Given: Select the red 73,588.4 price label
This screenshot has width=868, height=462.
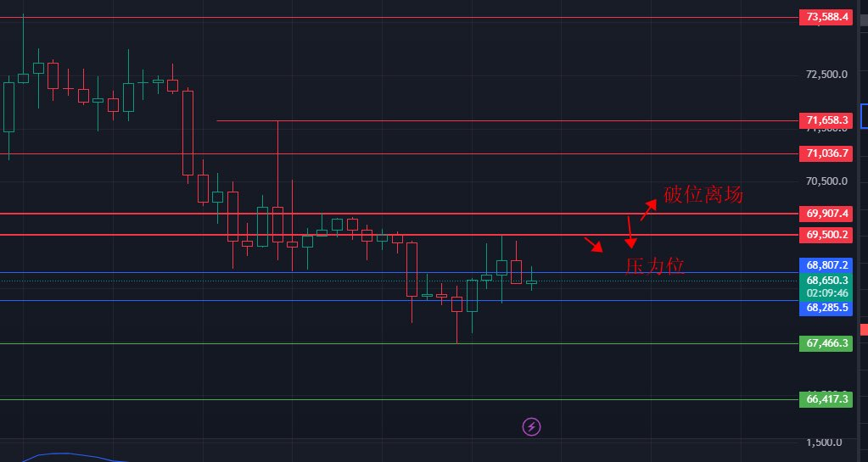Looking at the screenshot, I should [826, 17].
